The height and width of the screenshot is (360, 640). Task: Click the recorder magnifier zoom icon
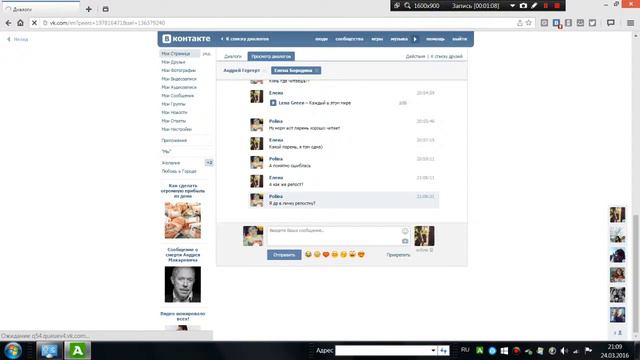(407, 6)
